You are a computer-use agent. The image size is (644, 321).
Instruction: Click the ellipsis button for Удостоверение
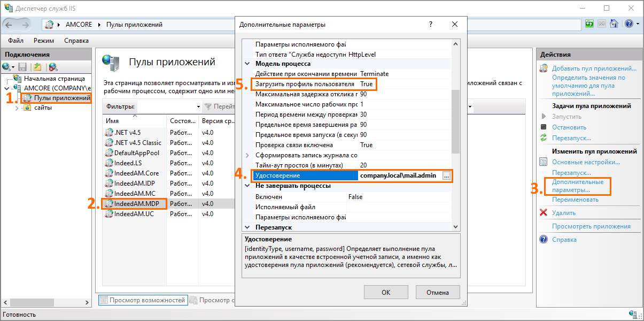(447, 175)
